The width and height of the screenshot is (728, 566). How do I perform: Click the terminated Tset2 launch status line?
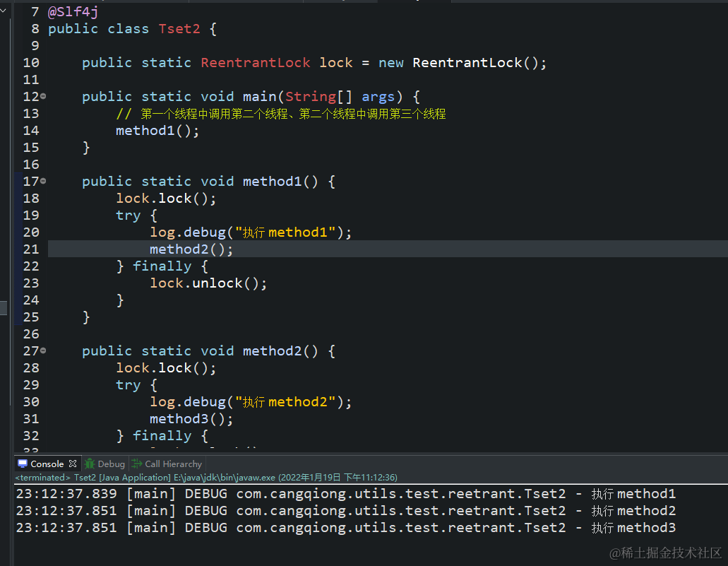click(x=206, y=477)
